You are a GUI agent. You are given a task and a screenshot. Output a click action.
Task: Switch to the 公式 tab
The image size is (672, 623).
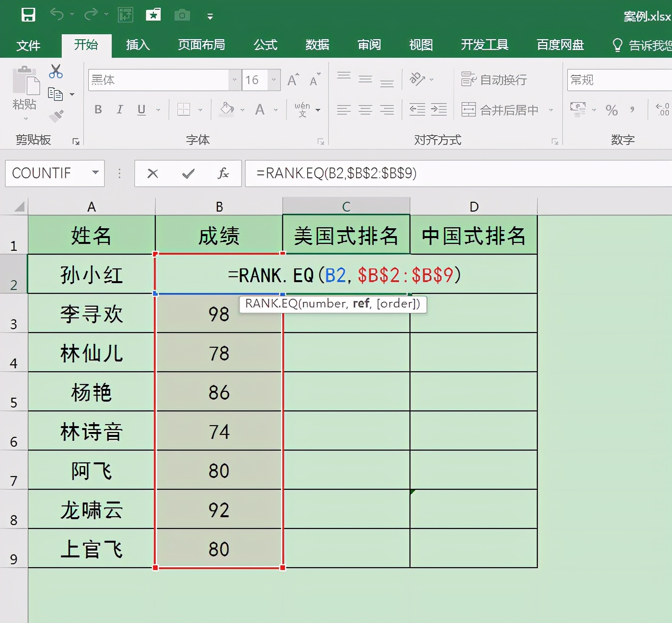pyautogui.click(x=266, y=45)
